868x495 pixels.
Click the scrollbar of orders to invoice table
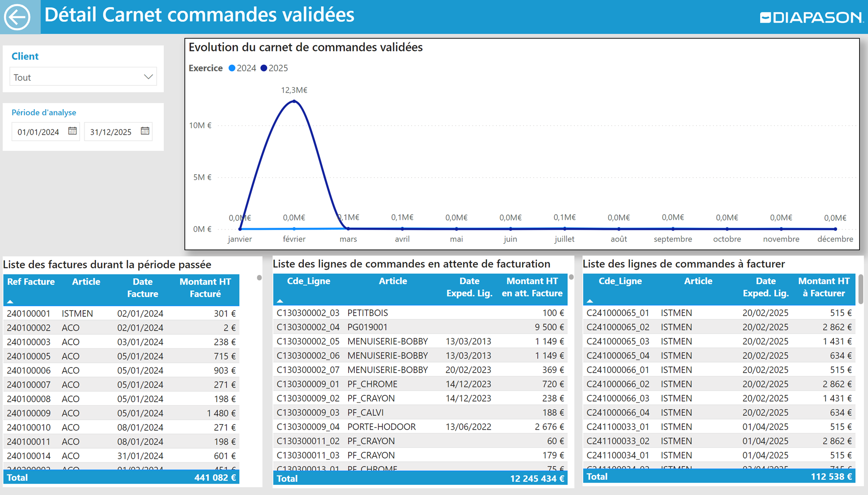tap(861, 289)
